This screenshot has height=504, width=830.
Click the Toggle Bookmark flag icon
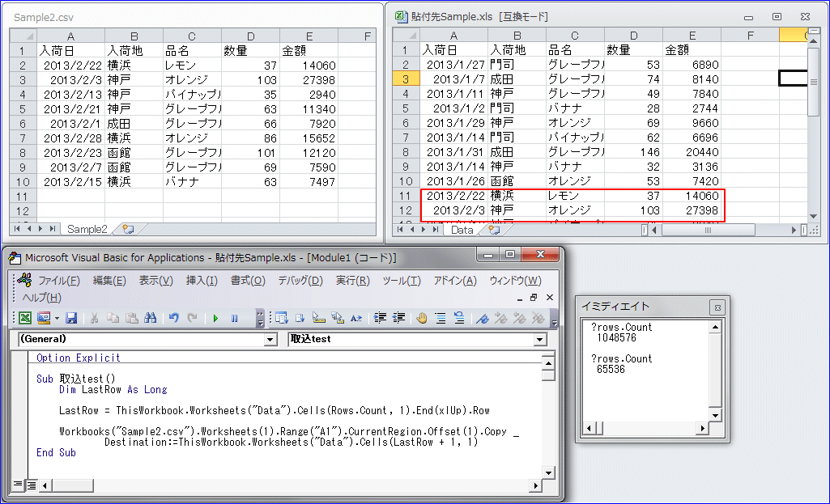click(482, 318)
